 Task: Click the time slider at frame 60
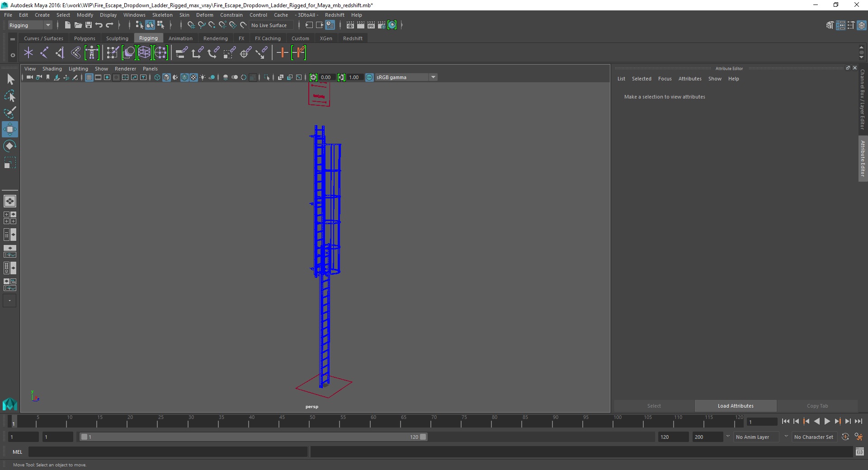point(373,422)
